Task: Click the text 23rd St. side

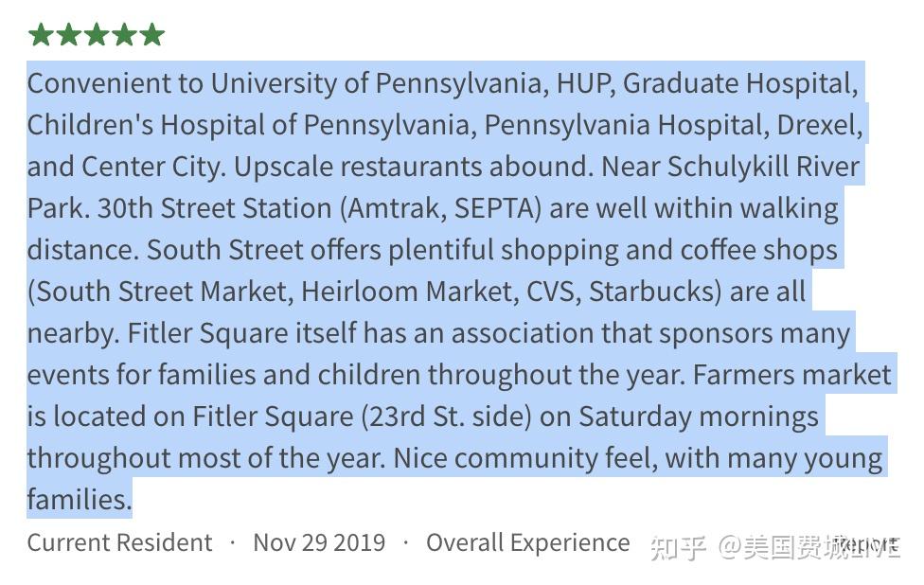Action: click(x=446, y=417)
